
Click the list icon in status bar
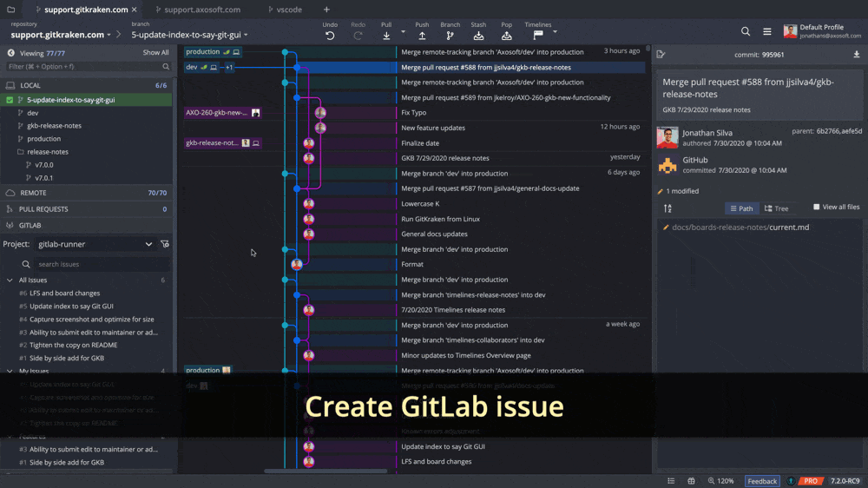click(x=671, y=481)
